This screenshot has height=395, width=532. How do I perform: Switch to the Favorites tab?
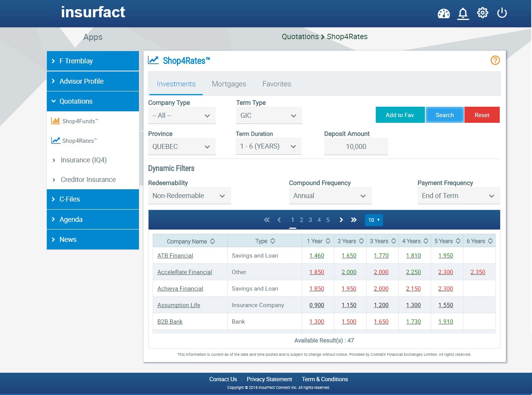click(277, 84)
